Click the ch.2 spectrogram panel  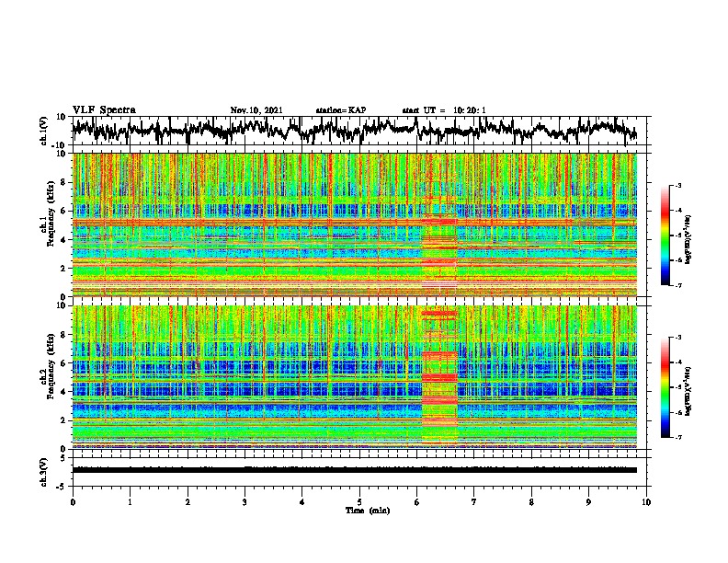click(354, 377)
